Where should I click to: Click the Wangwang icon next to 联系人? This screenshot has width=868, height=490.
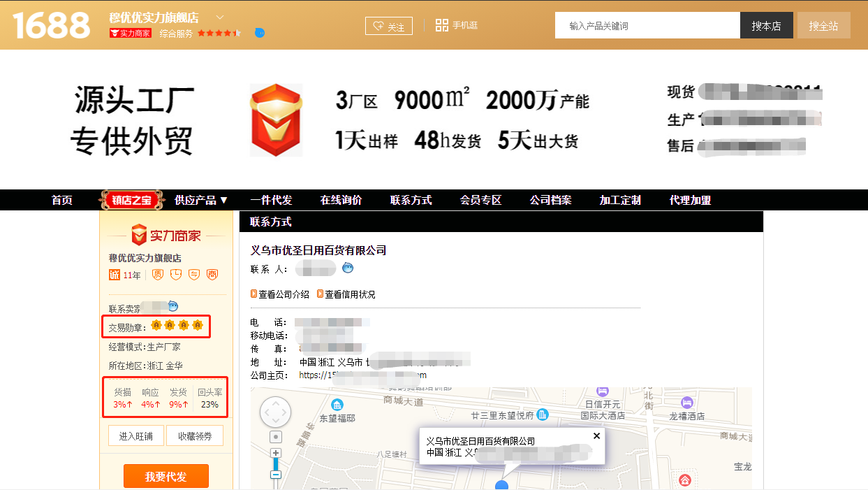(348, 268)
